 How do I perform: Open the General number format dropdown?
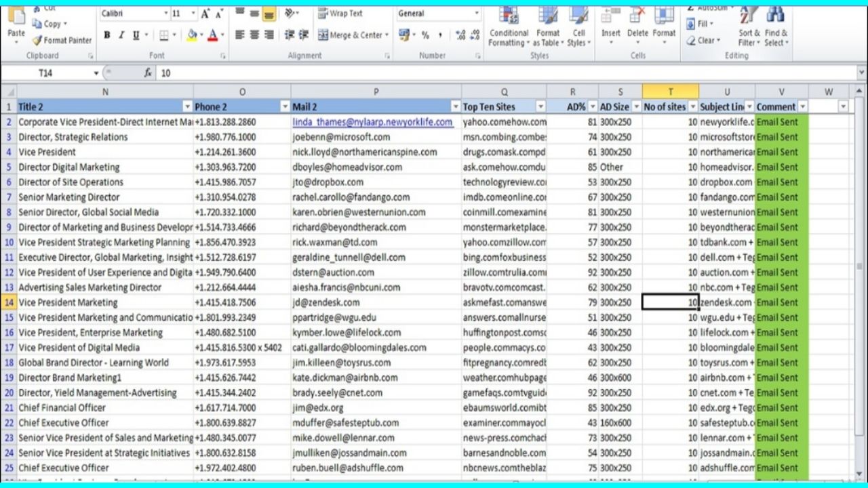(x=476, y=14)
